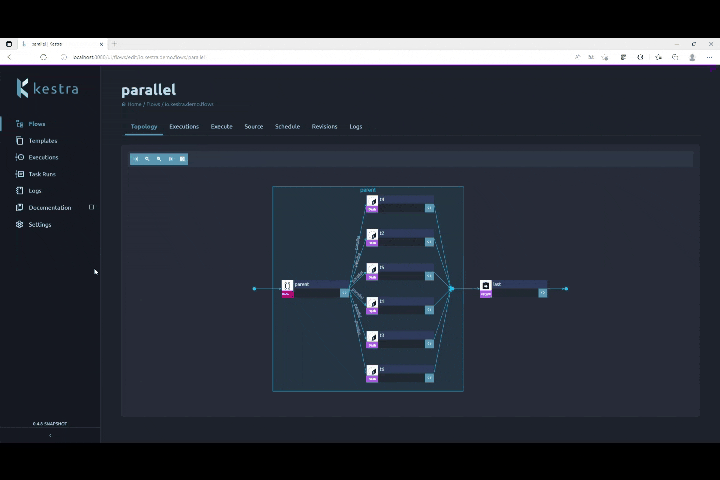The width and height of the screenshot is (720, 480).
Task: Click the first magnifier icon in topology toolbar
Action: tap(147, 159)
